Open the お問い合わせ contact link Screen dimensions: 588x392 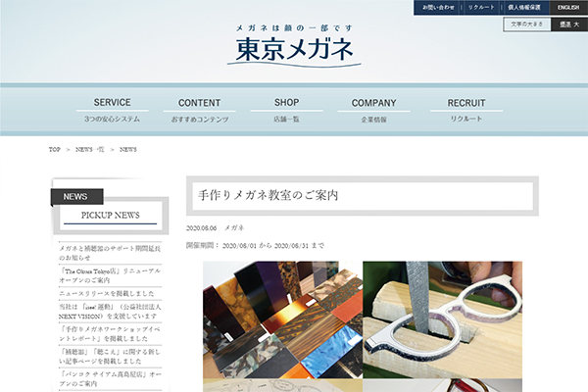point(438,8)
